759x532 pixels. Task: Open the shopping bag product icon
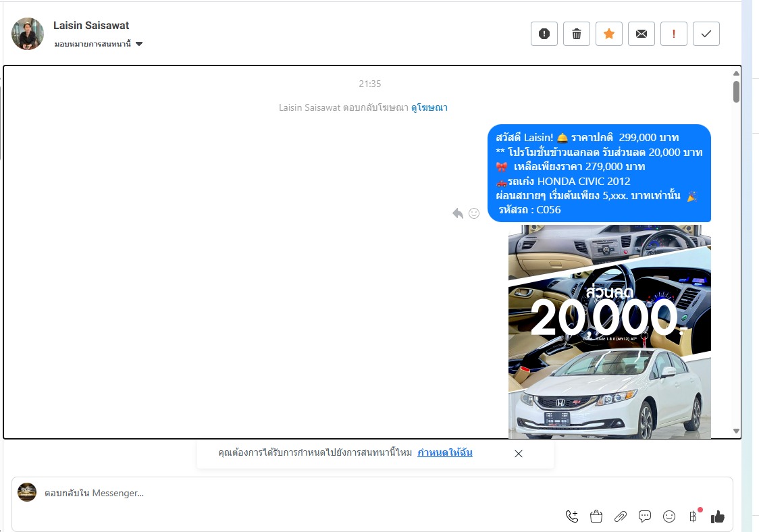point(596,516)
